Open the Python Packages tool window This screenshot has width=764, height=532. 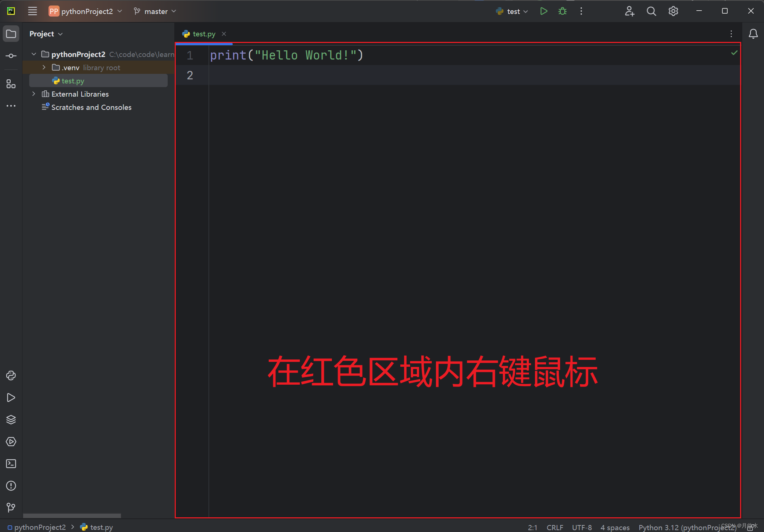click(11, 420)
